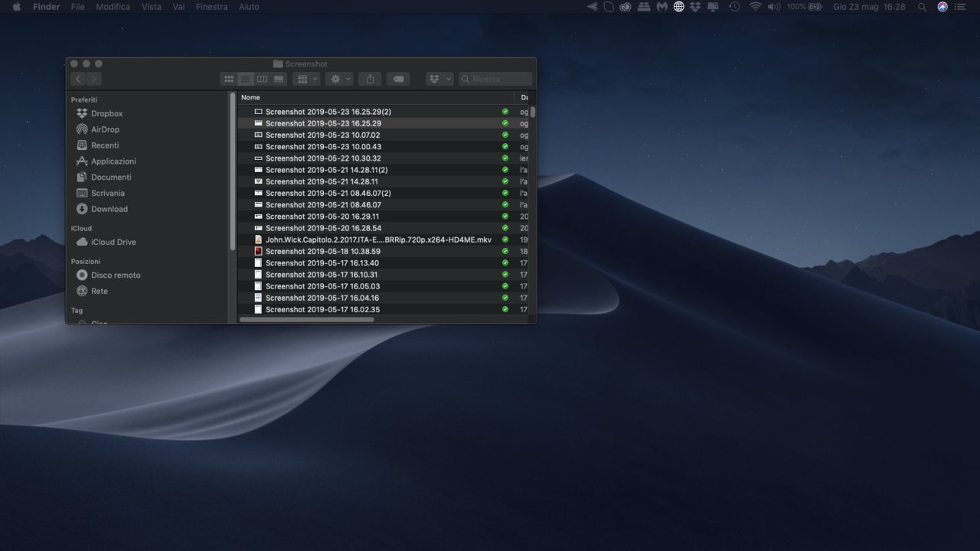The height and width of the screenshot is (551, 980).
Task: Open AirDrop from the sidebar
Action: point(105,129)
